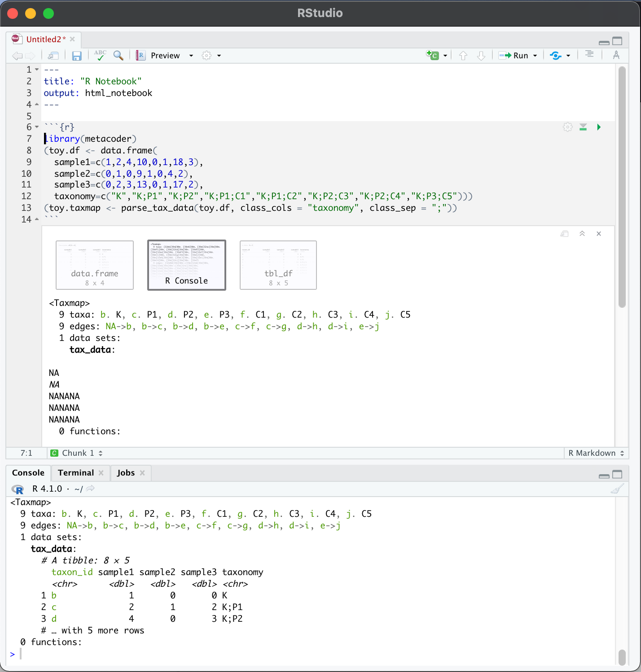Click cursor position indicator 7:1
Image resolution: width=641 pixels, height=672 pixels.
point(26,453)
